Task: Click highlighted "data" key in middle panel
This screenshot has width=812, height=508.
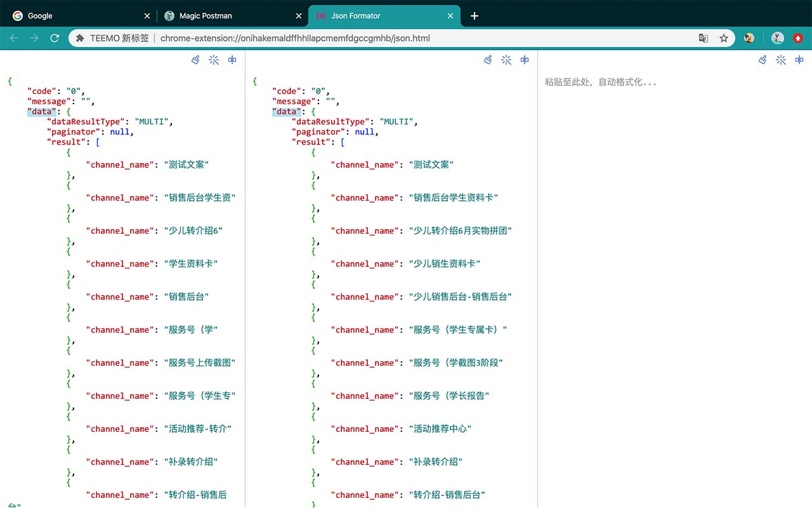Action: pos(287,112)
